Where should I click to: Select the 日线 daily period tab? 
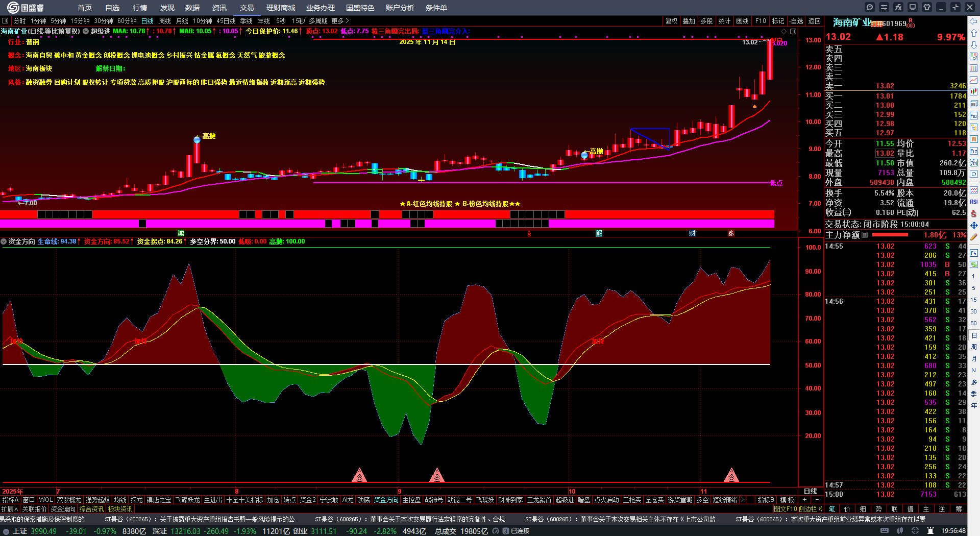coord(148,21)
